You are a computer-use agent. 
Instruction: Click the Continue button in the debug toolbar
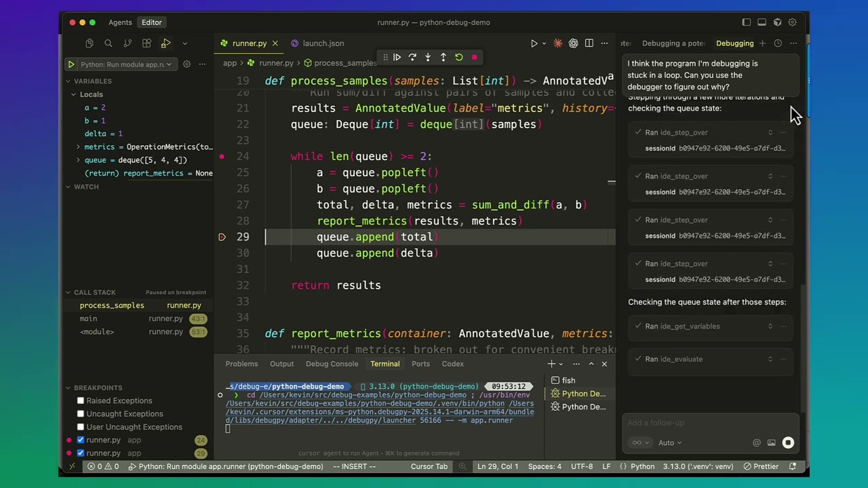pos(397,58)
